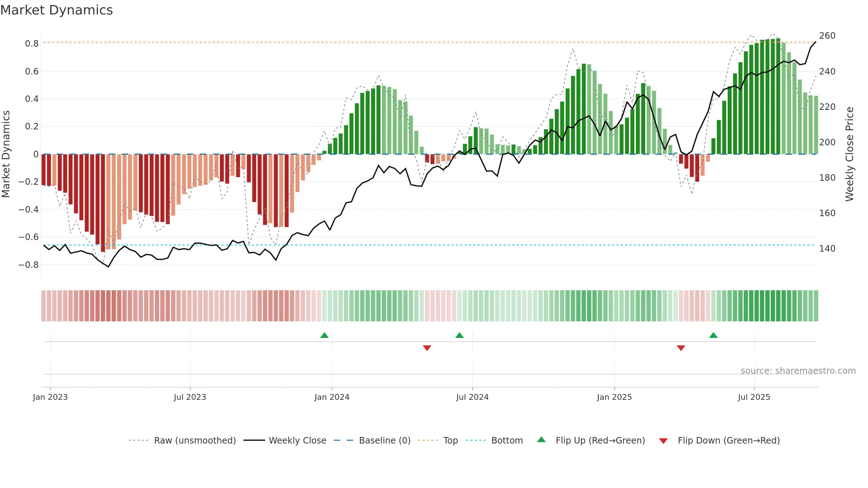Viewport: 868px width, 488px height.
Task: Click the first flip-up triangle marker before Jan 2024
Action: pyautogui.click(x=324, y=335)
